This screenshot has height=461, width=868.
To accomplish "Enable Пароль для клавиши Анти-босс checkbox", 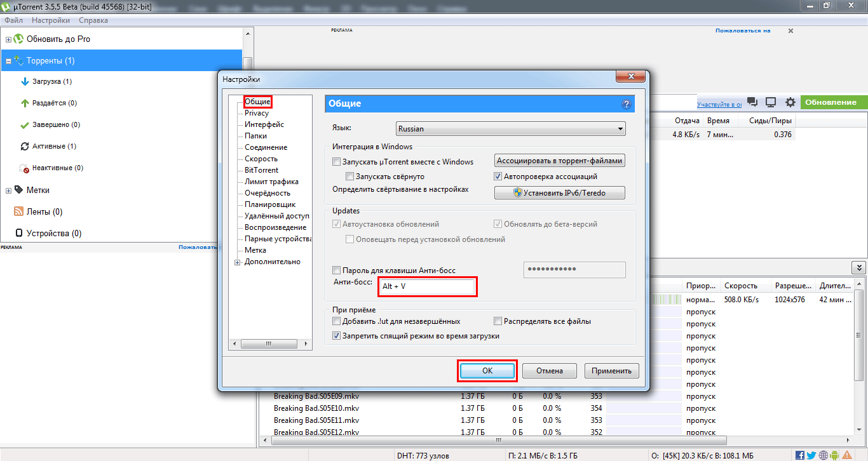I will [337, 271].
